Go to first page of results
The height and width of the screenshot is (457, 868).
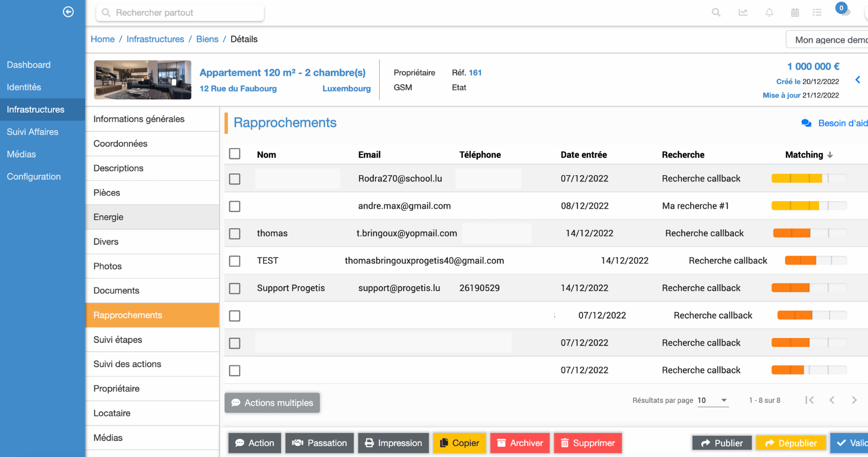pos(809,400)
